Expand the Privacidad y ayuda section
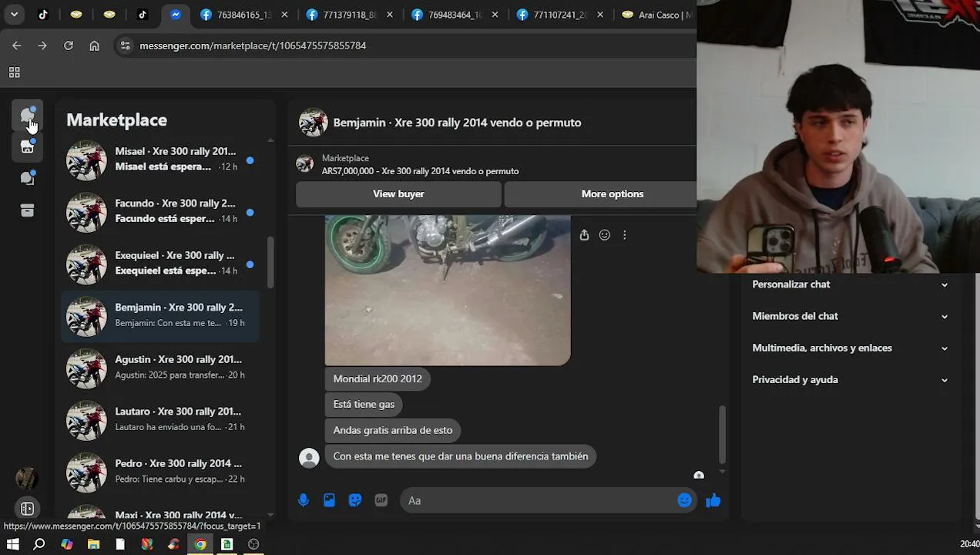 (850, 379)
